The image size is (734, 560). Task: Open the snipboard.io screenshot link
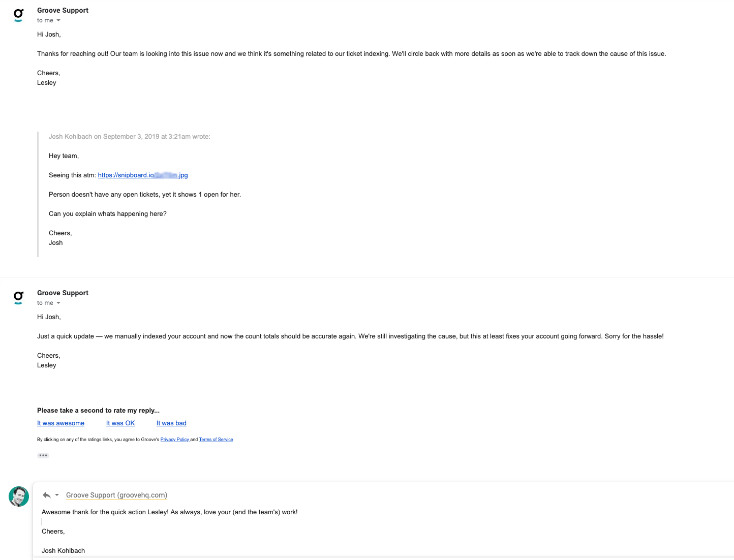coord(143,175)
